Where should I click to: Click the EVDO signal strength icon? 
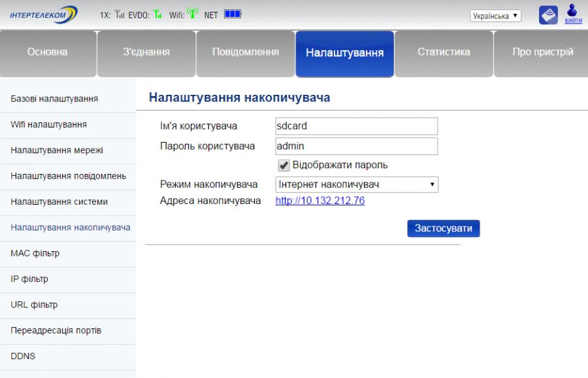click(157, 14)
